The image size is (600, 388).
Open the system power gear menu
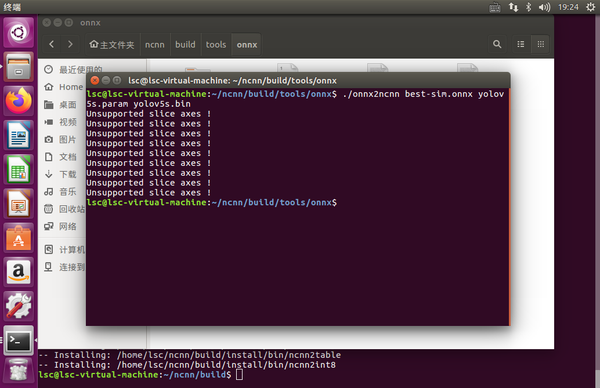click(x=590, y=7)
